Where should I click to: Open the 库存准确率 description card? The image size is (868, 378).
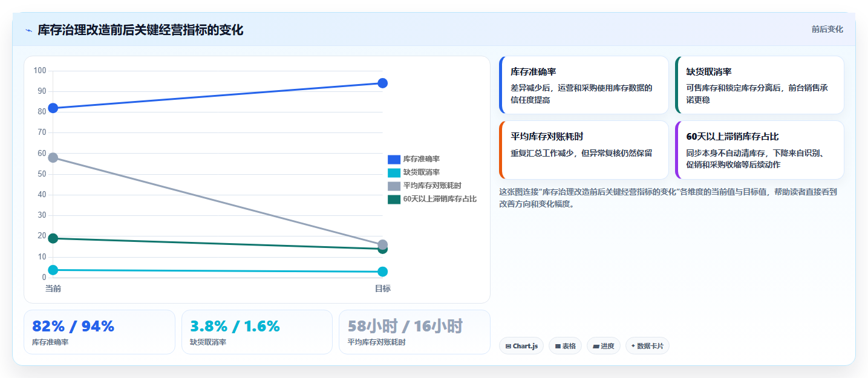[584, 85]
